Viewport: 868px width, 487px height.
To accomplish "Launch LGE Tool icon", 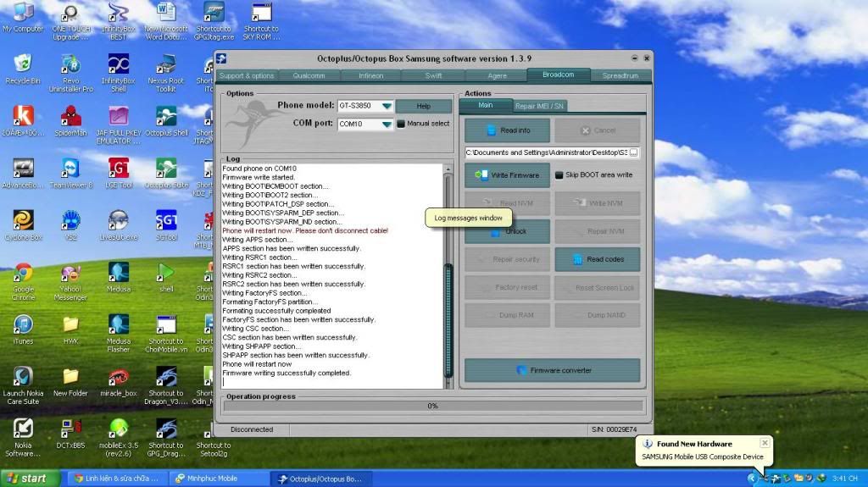I will click(118, 174).
